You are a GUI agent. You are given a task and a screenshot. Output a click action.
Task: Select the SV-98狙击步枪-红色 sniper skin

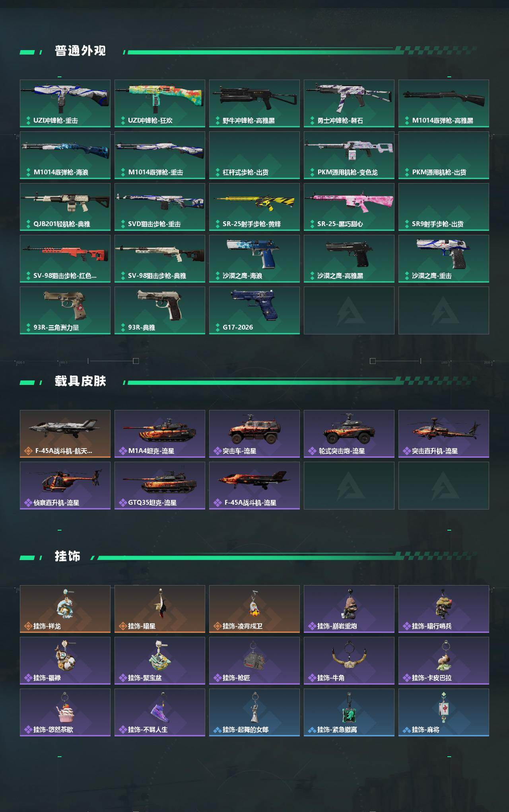click(65, 259)
